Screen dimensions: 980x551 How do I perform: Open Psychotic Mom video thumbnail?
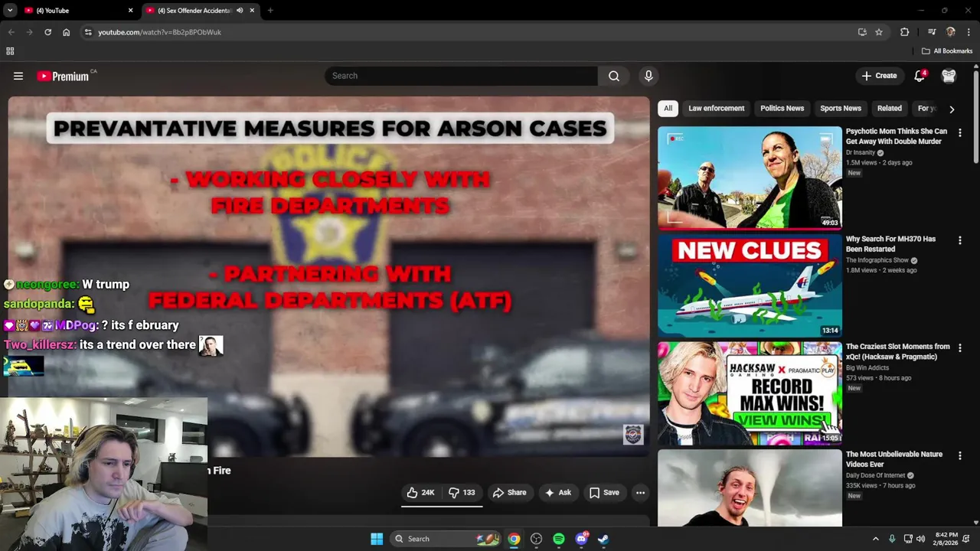click(x=750, y=178)
